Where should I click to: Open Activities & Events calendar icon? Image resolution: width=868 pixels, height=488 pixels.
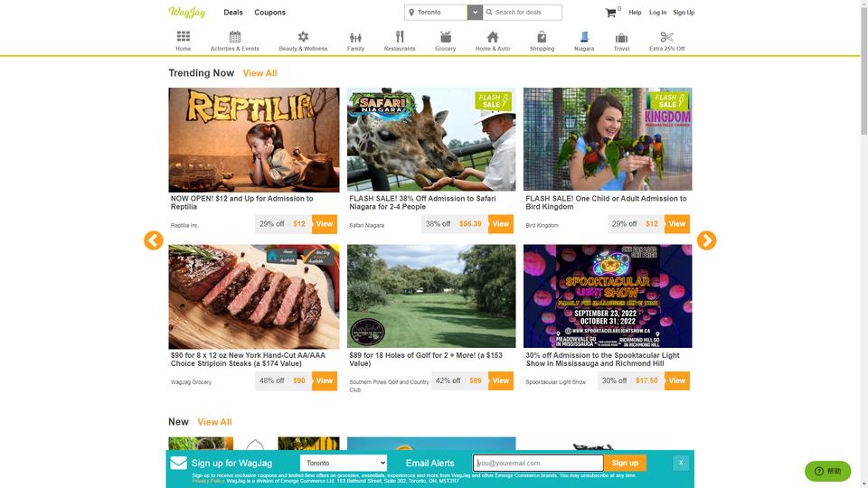click(235, 36)
